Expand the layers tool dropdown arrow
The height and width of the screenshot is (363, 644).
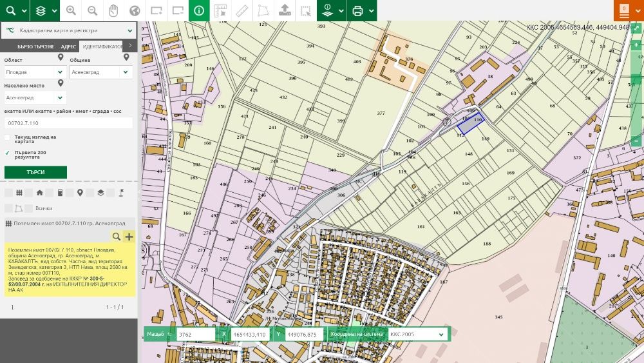55,11
